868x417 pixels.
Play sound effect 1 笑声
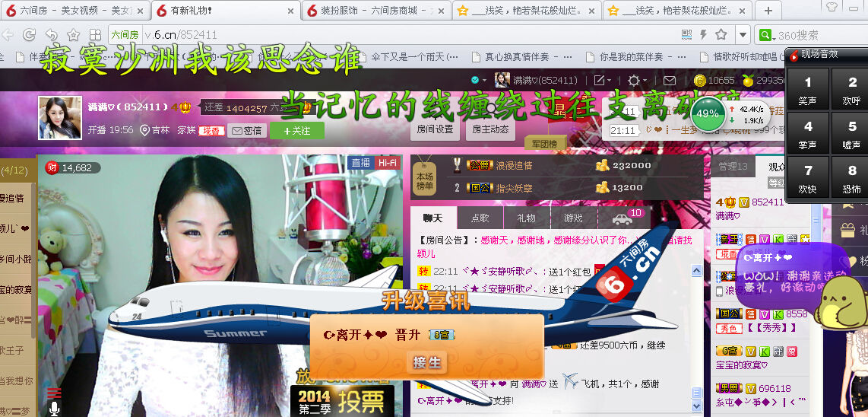807,89
